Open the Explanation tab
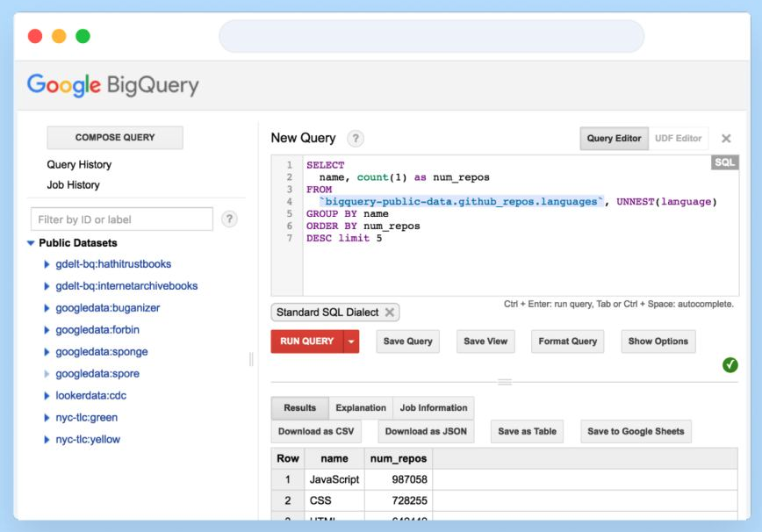Viewport: 762px width, 532px height. click(361, 407)
